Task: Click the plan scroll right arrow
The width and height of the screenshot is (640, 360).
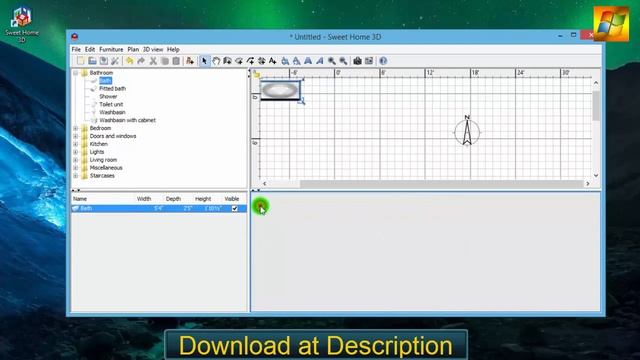Action: point(588,184)
